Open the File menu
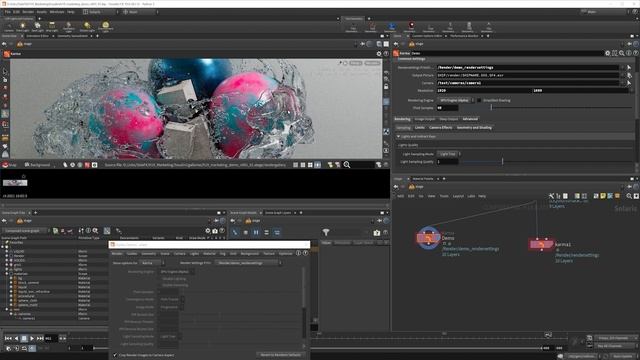This screenshot has width=640, height=360. pos(8,12)
